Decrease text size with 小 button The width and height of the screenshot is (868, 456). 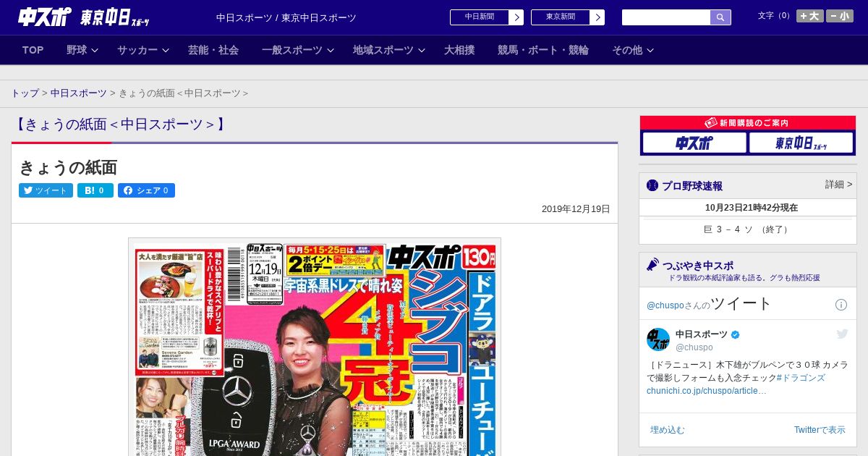[x=840, y=16]
